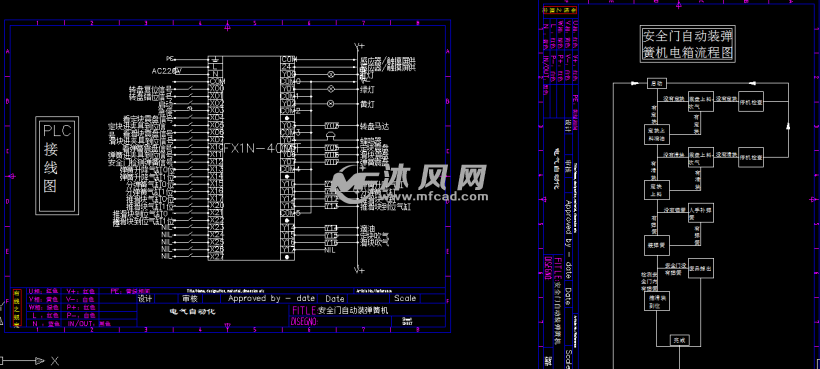Select the 安全门自动装弹簧机电箱流程图 flowchart title

pyautogui.click(x=688, y=44)
